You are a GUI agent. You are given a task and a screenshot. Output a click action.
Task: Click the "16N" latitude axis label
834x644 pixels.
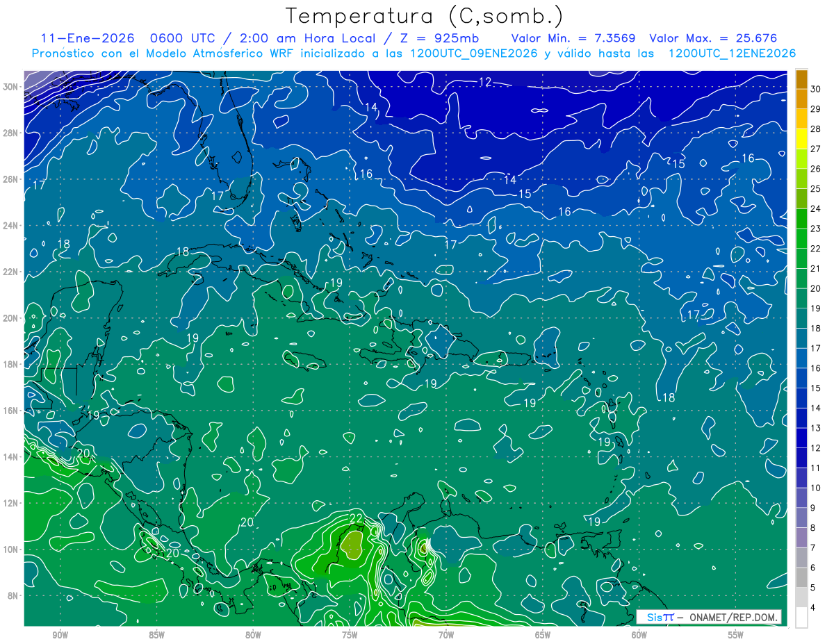pos(10,411)
